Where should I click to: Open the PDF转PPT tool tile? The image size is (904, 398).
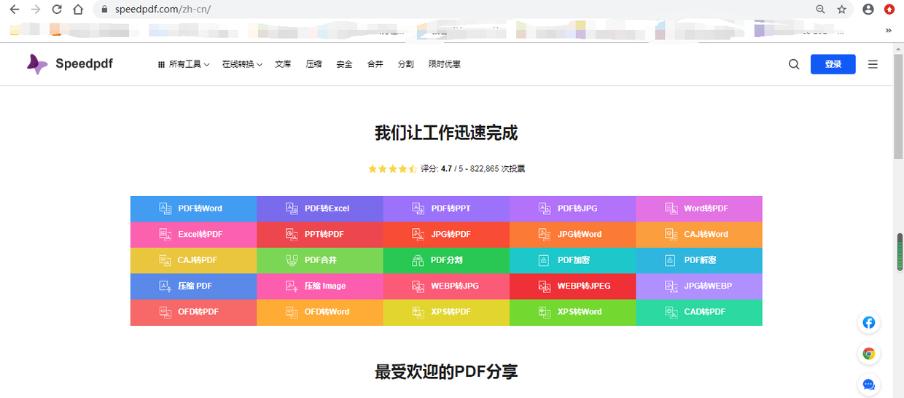(x=446, y=209)
